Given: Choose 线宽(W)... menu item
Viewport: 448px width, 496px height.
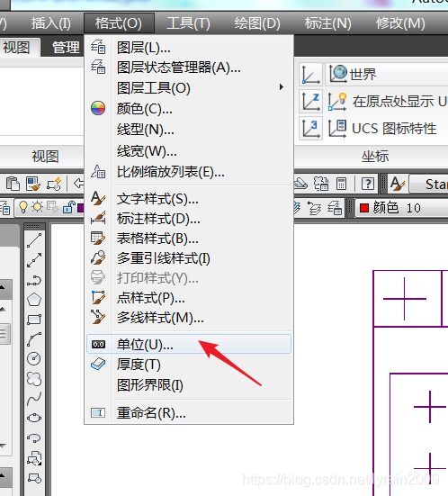Looking at the screenshot, I should tap(189, 151).
